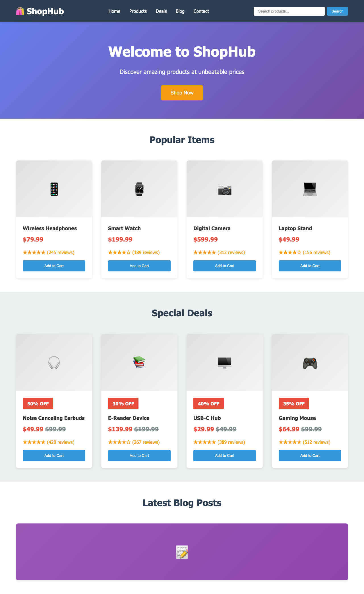Click the ShopHub shopping bag logo icon
This screenshot has height=594, width=364.
(20, 11)
